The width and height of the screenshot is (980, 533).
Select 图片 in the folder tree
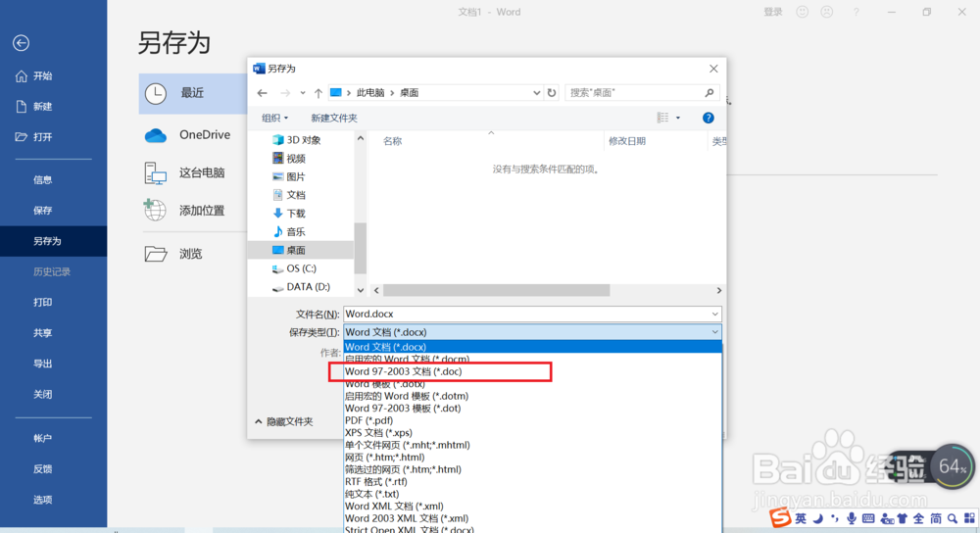289,176
